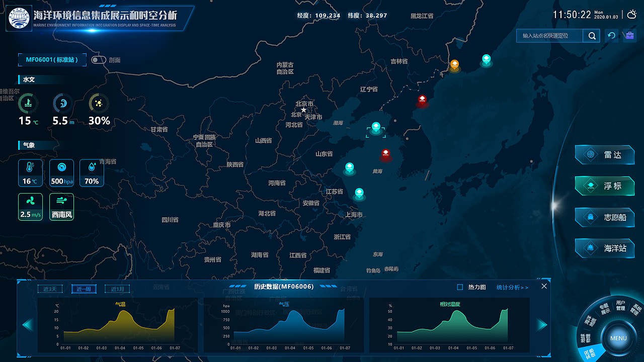Click the 雷达 layer button
The height and width of the screenshot is (362, 644).
coord(605,155)
